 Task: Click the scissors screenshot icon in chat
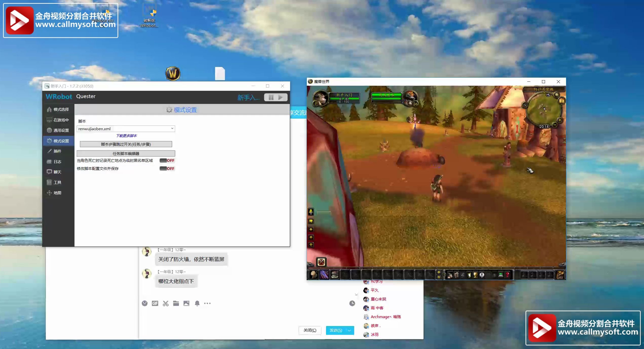pos(166,303)
